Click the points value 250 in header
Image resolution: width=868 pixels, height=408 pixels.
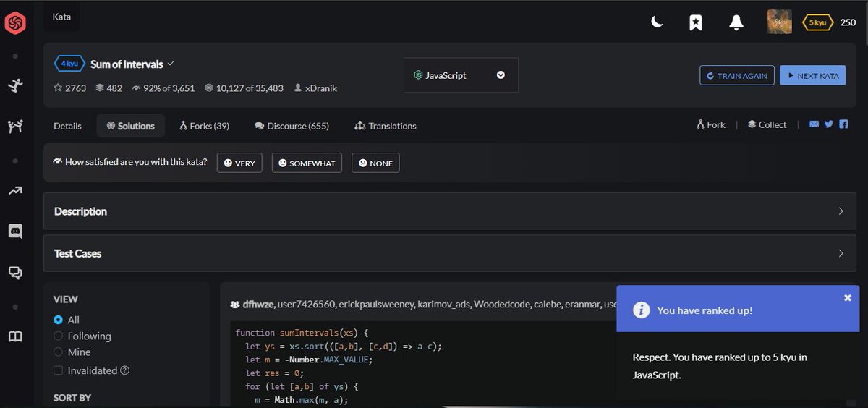(848, 22)
